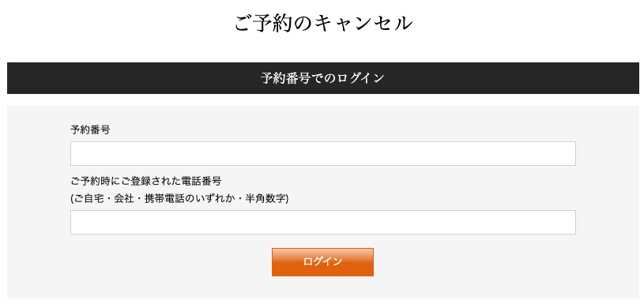This screenshot has height=304, width=644.
Task: Activate the input under 予約番号 label
Action: tap(323, 153)
